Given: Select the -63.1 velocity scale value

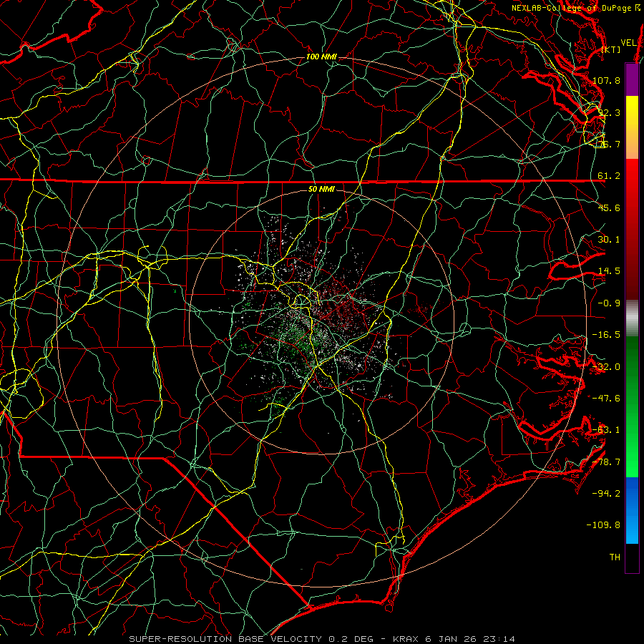Looking at the screenshot, I should point(606,430).
